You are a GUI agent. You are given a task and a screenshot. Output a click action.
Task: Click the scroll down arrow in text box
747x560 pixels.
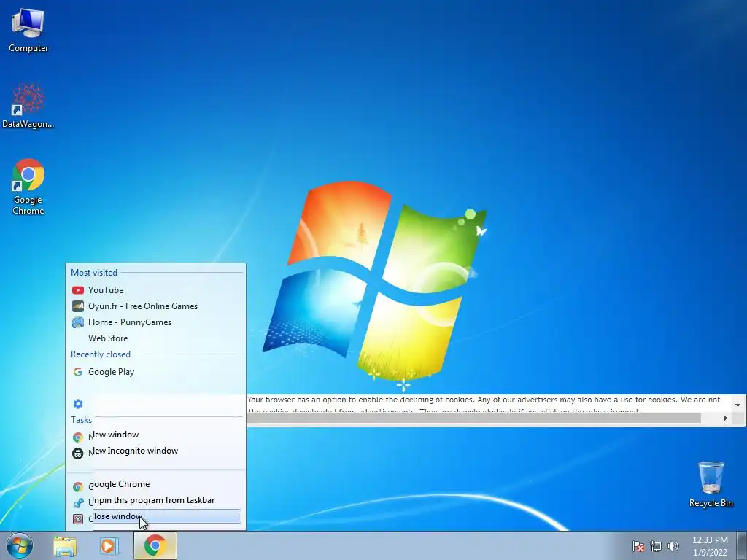[738, 405]
